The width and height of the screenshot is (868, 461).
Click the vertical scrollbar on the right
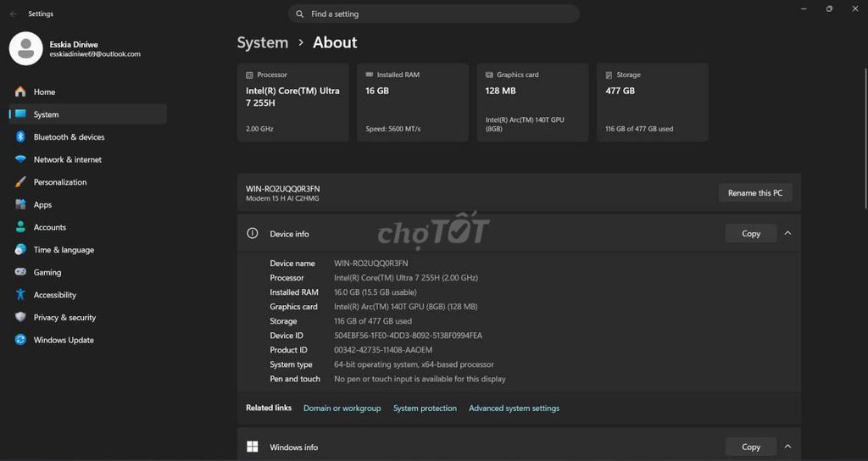(x=865, y=138)
